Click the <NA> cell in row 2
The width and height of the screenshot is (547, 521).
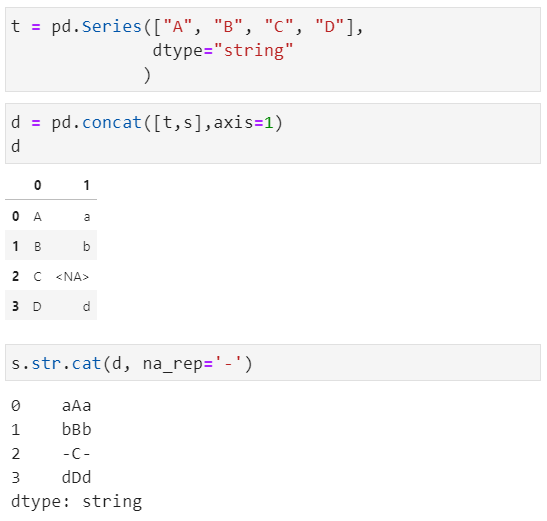[72, 277]
